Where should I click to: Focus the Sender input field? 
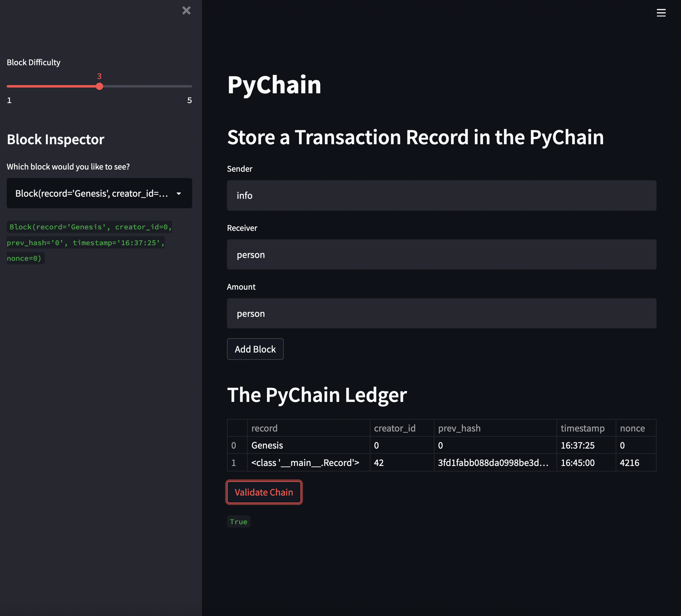tap(441, 195)
